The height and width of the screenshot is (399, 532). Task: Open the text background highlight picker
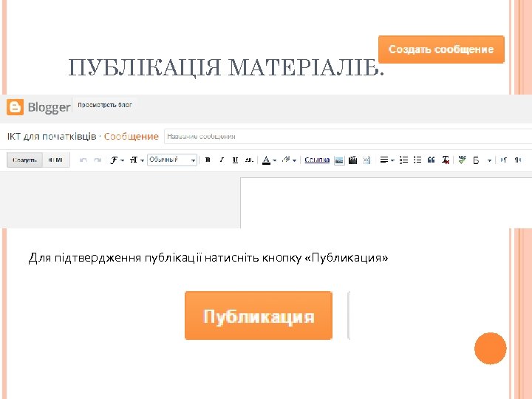[289, 160]
